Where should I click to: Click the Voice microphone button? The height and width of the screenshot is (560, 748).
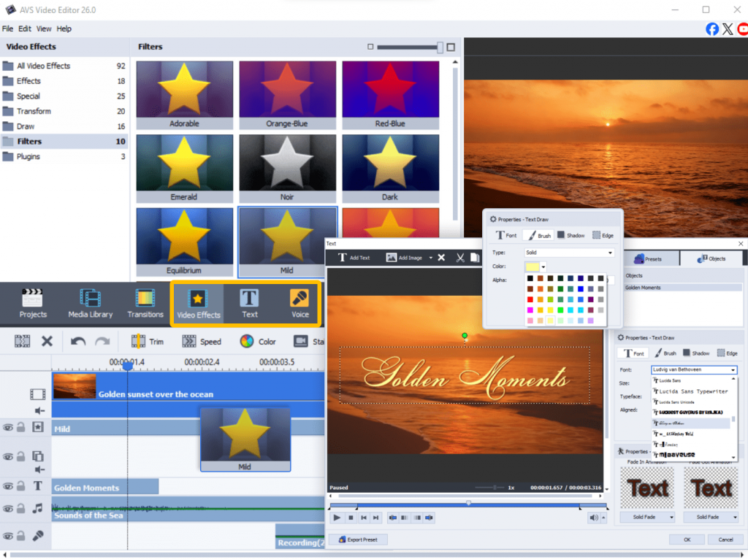point(300,304)
